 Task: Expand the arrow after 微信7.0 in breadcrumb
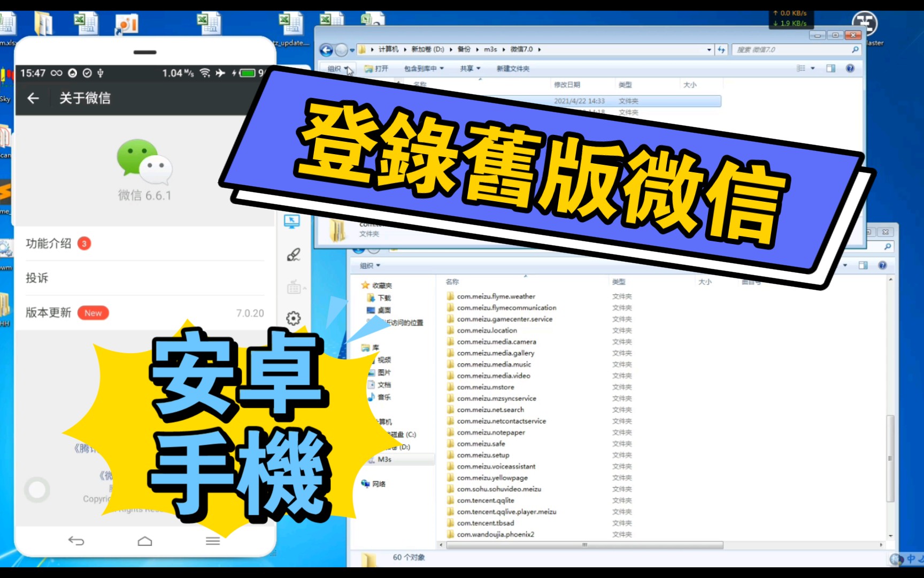[x=540, y=49]
